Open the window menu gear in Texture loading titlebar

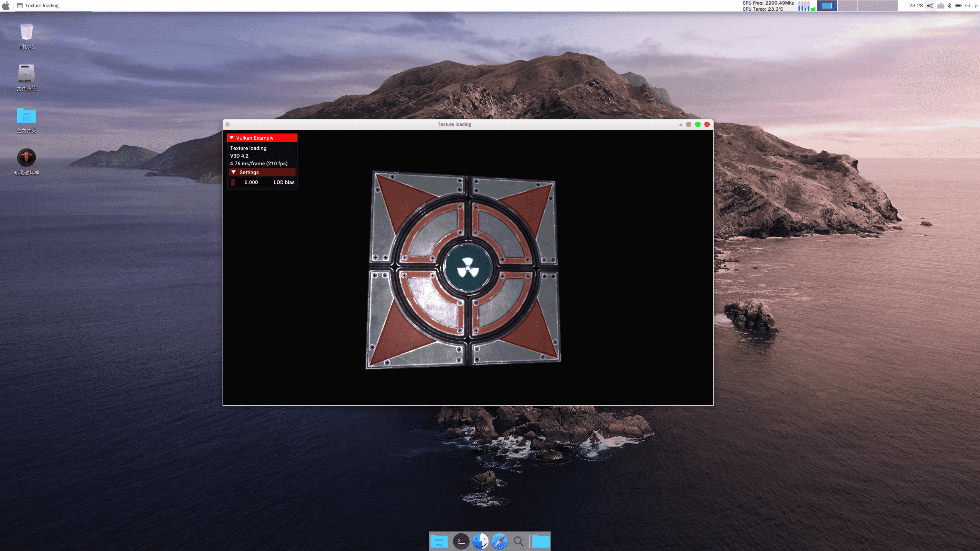(228, 124)
